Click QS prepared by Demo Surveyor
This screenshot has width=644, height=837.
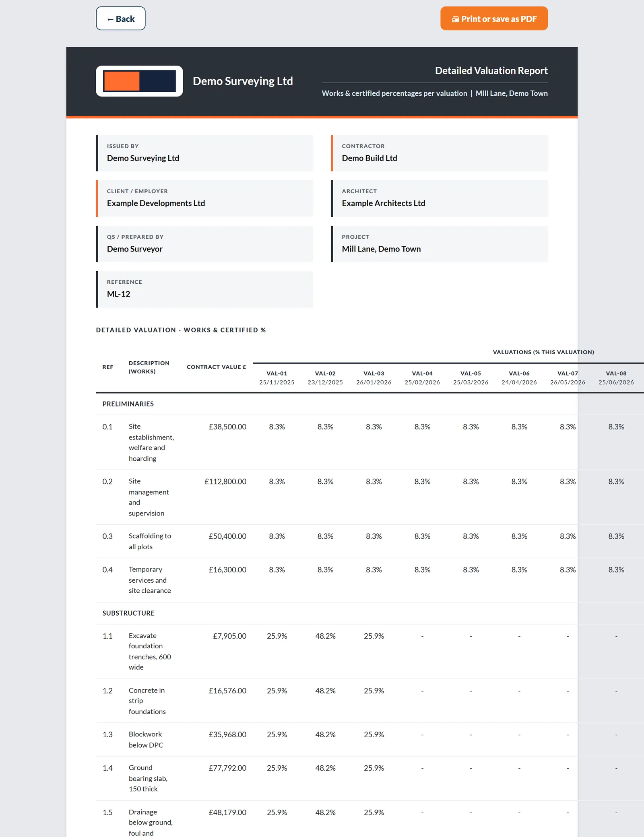point(135,249)
